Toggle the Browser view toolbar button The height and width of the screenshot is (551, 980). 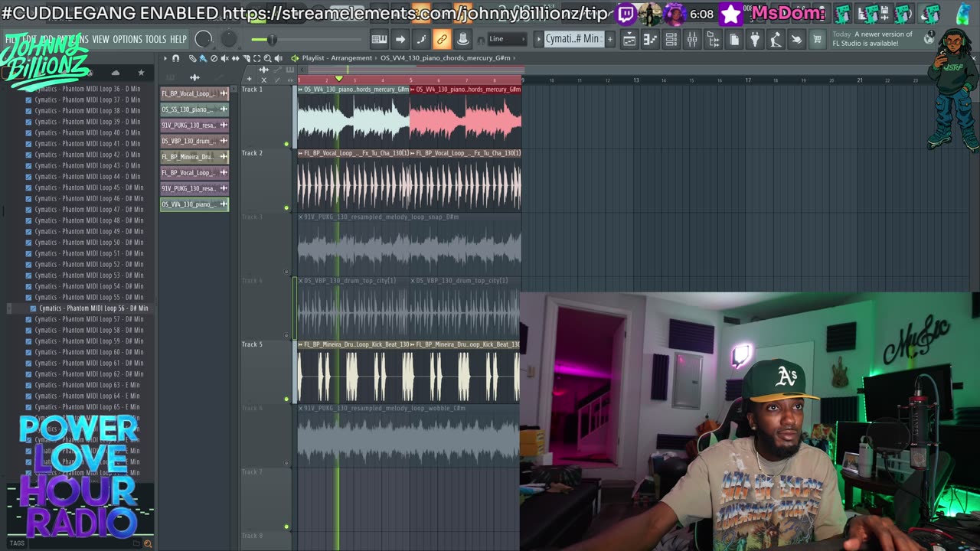712,40
